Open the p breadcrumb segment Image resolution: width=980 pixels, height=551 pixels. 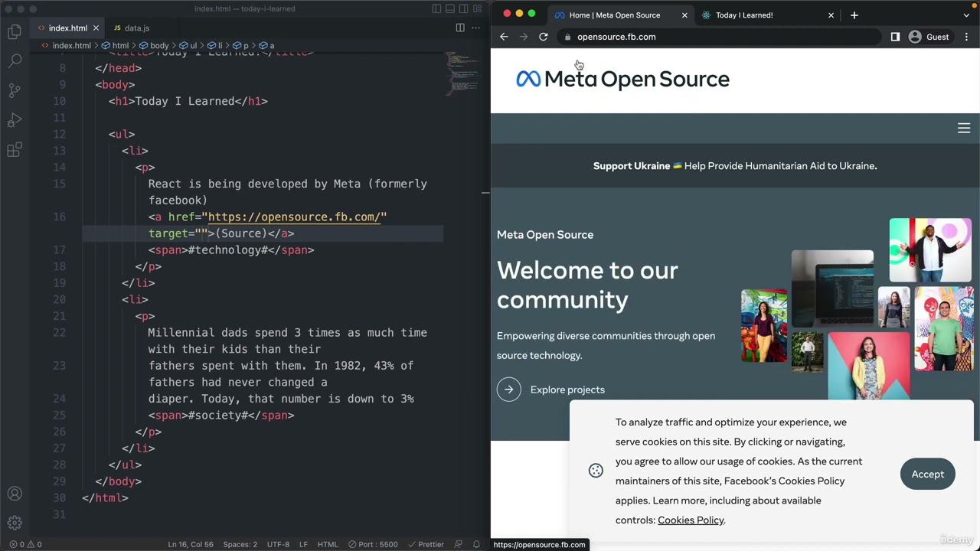[x=241, y=46]
